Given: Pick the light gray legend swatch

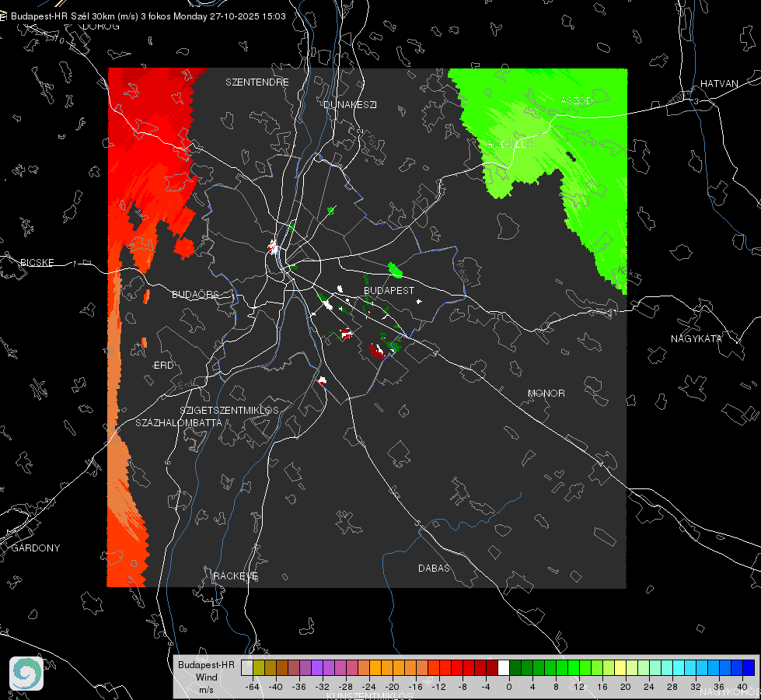Looking at the screenshot, I should (x=247, y=667).
